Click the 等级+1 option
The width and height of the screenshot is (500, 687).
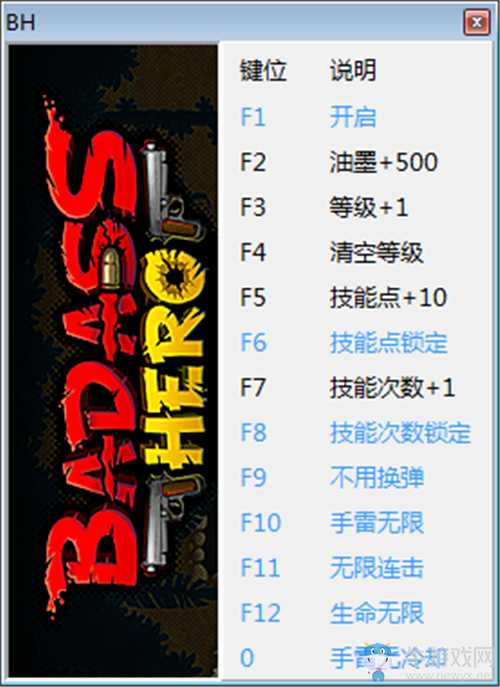369,207
